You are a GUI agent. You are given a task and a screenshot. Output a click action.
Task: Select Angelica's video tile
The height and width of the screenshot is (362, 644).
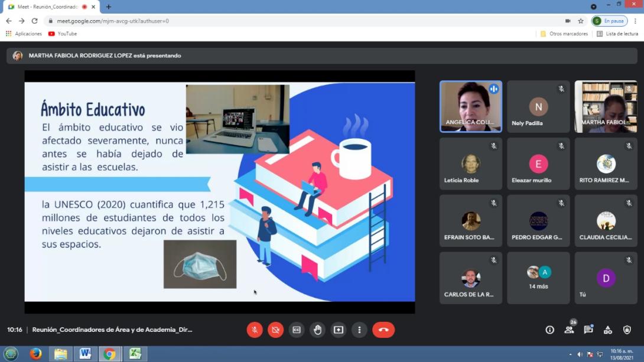(471, 106)
